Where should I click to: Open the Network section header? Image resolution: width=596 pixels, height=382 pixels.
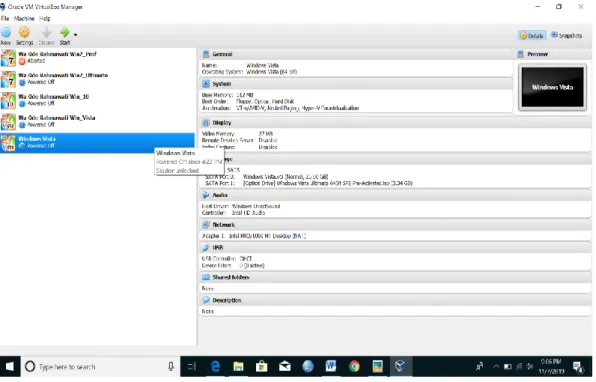pyautogui.click(x=395, y=225)
